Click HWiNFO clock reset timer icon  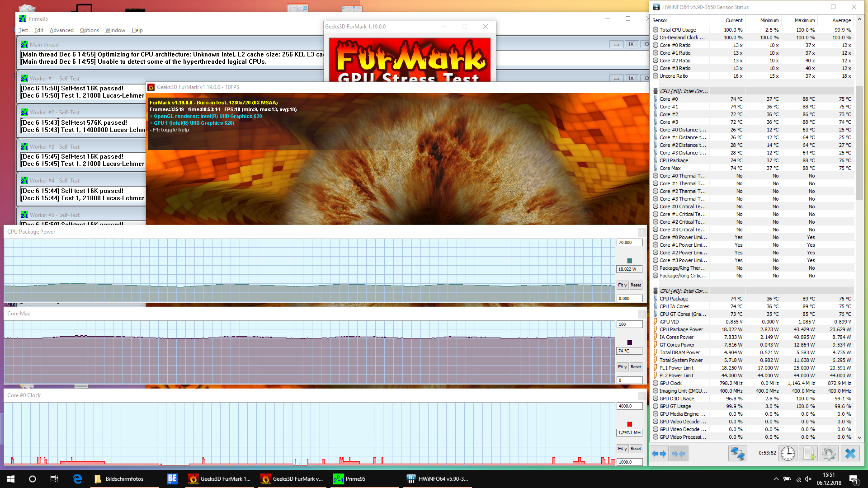[x=788, y=453]
